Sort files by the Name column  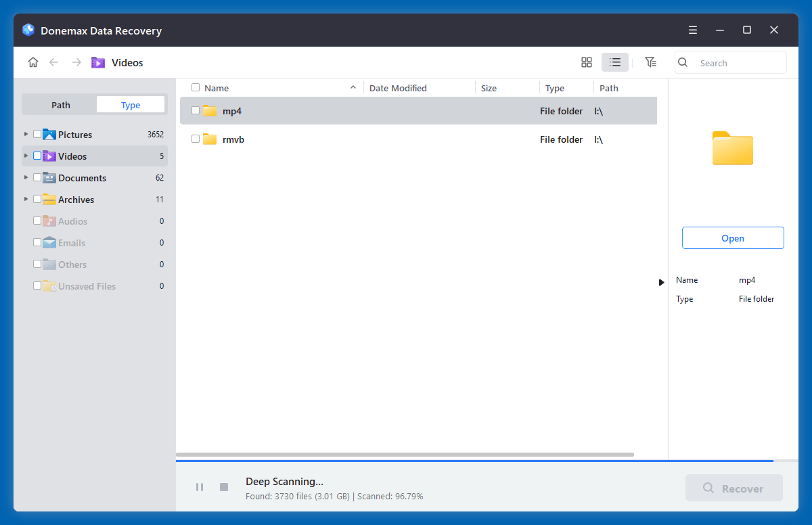point(217,87)
